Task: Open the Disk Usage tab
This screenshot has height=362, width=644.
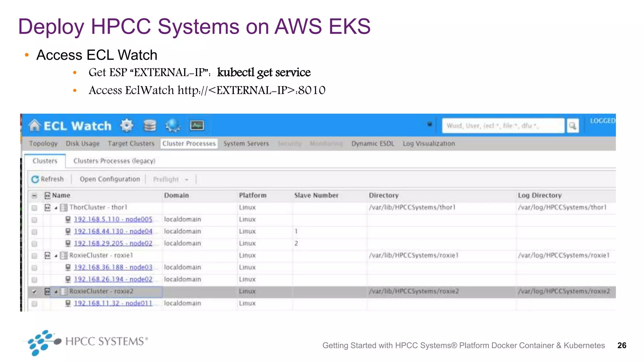Action: (83, 144)
